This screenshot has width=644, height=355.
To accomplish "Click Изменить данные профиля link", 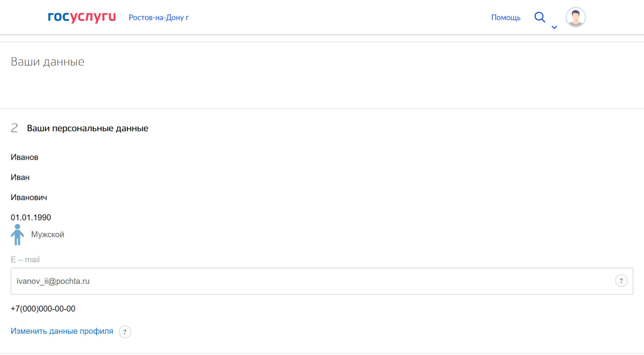I will 62,331.
